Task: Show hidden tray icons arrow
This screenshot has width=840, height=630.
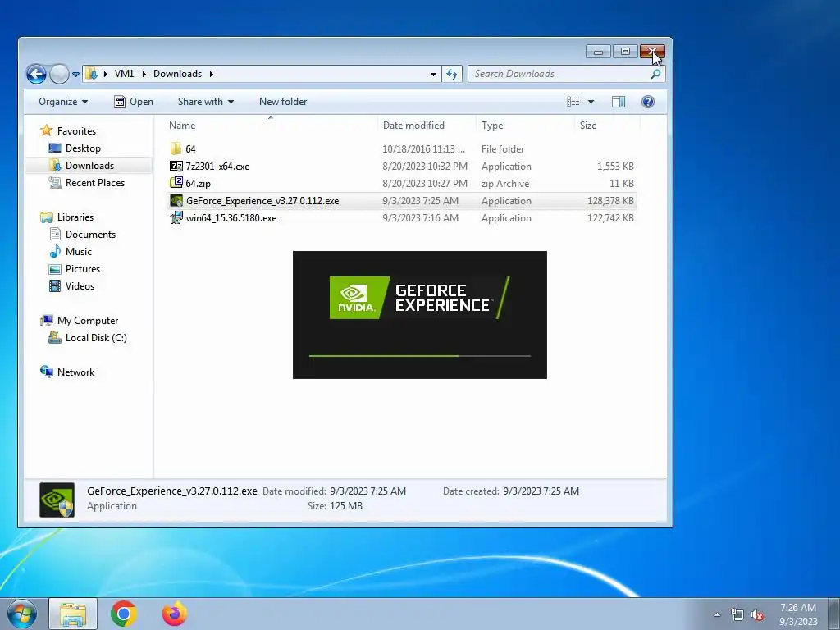Action: click(717, 614)
